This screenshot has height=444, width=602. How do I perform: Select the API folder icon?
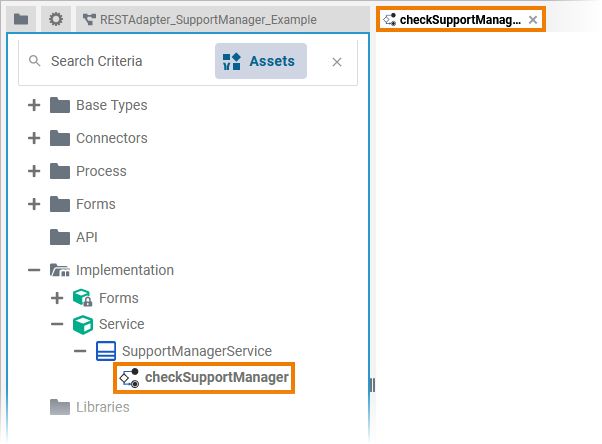(x=60, y=237)
